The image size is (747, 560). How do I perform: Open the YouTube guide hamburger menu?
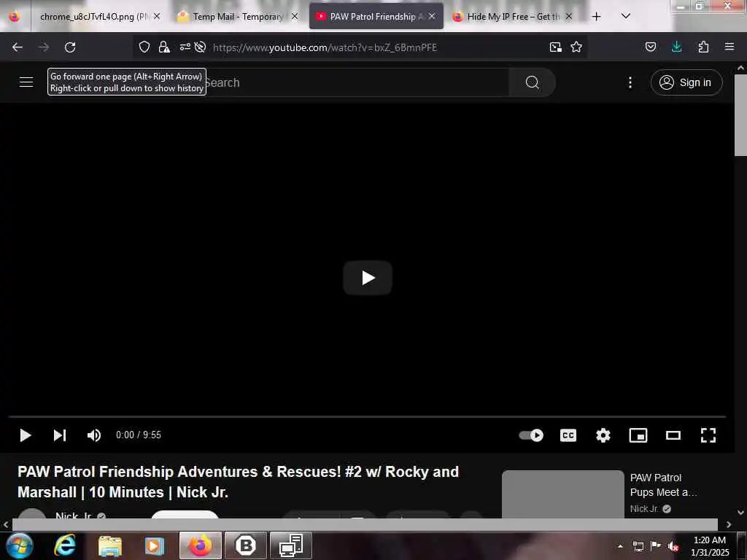(26, 82)
